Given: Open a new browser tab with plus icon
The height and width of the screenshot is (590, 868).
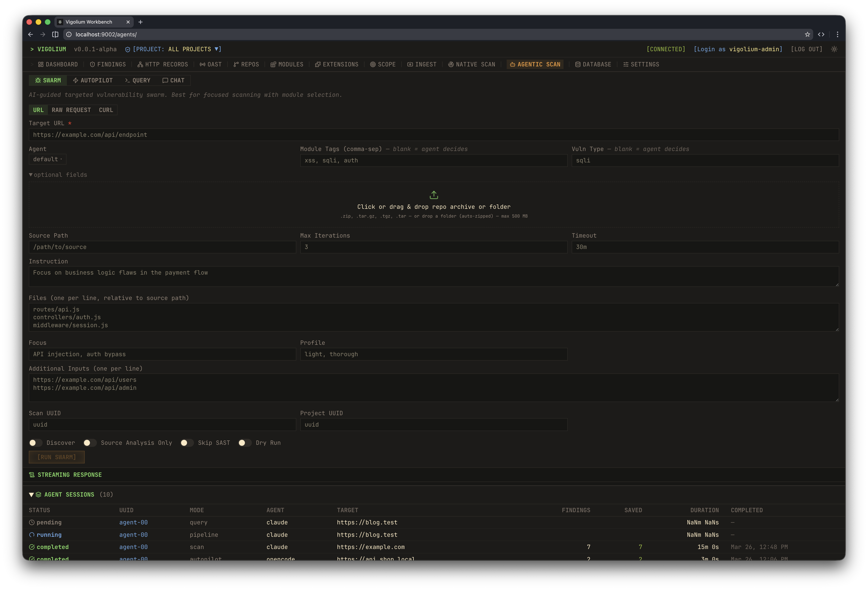Looking at the screenshot, I should [x=141, y=22].
